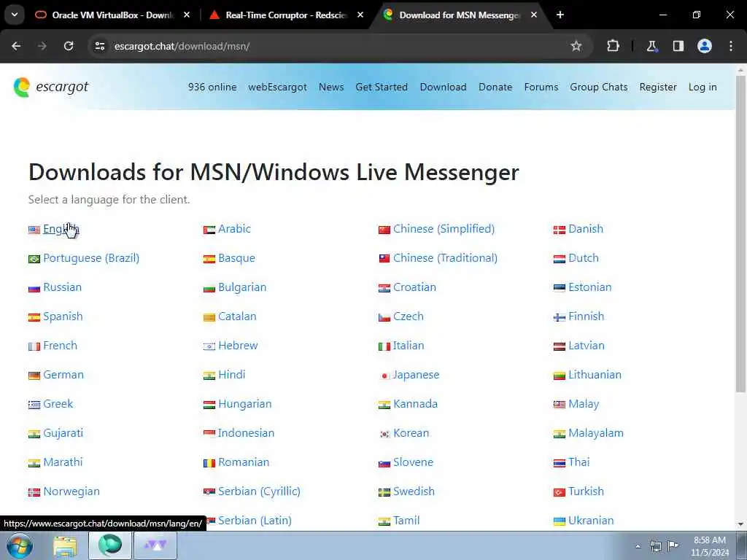Screen dimensions: 747x560
Task: Click the Malay flag icon
Action: [x=560, y=405]
